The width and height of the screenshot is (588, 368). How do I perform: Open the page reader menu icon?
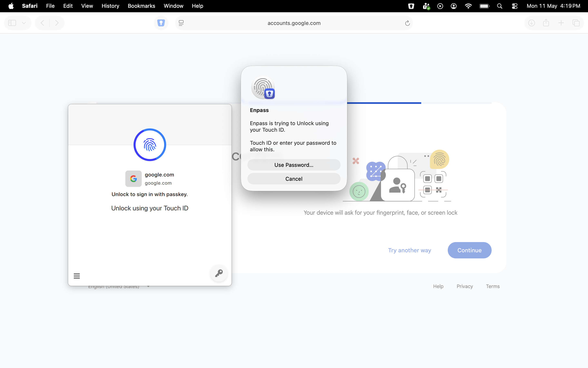pos(181,23)
